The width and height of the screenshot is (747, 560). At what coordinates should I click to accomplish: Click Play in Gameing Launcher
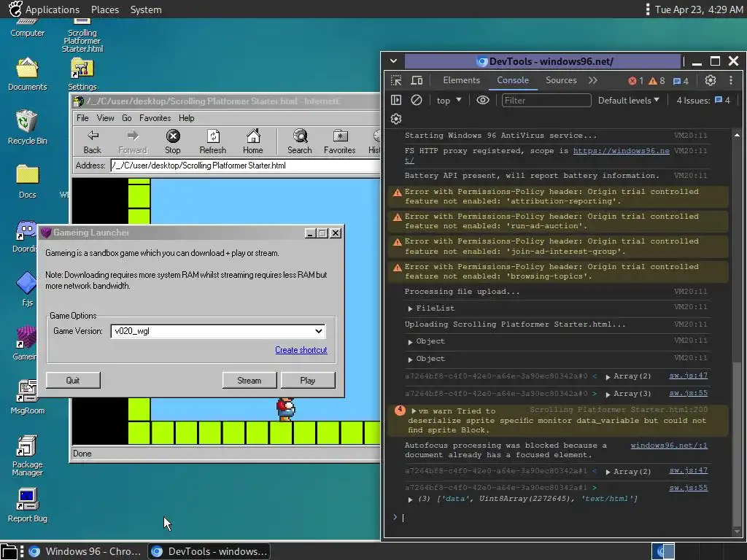pos(308,381)
